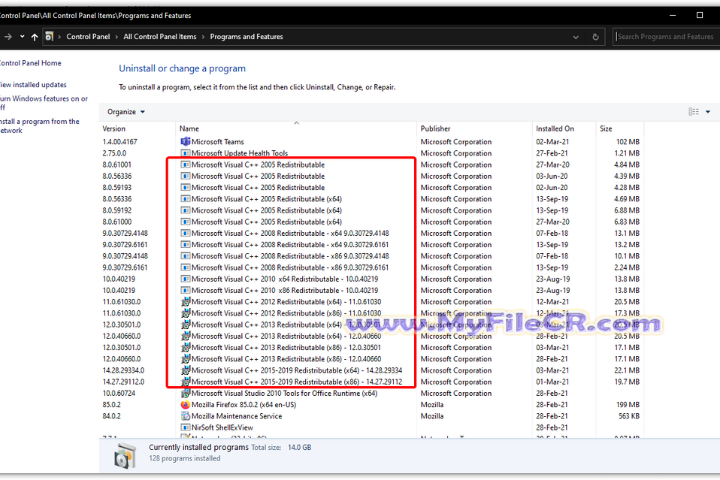
Task: Open the Control Panel Home link
Action: (x=30, y=63)
